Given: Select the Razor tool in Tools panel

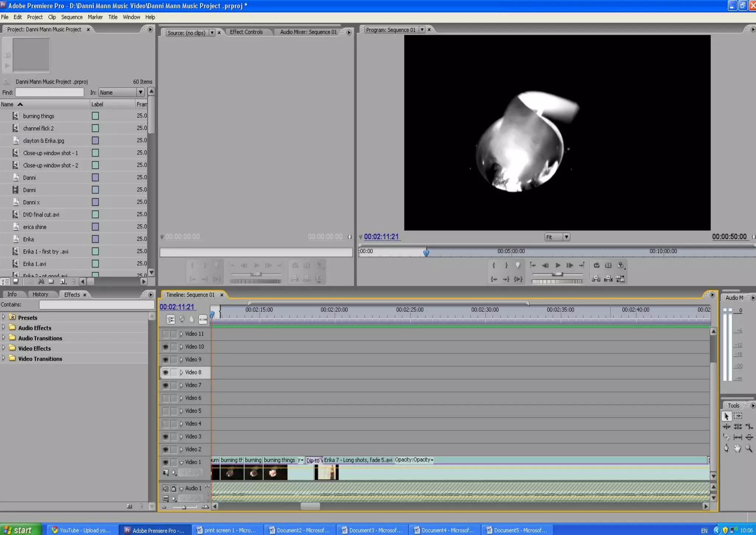Looking at the screenshot, I should [x=726, y=437].
